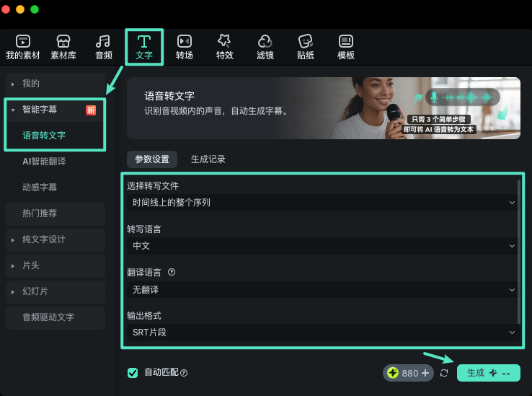Screen dimensions: 532x396
Task: Switch to the 生成记录 tab
Action: (208, 159)
